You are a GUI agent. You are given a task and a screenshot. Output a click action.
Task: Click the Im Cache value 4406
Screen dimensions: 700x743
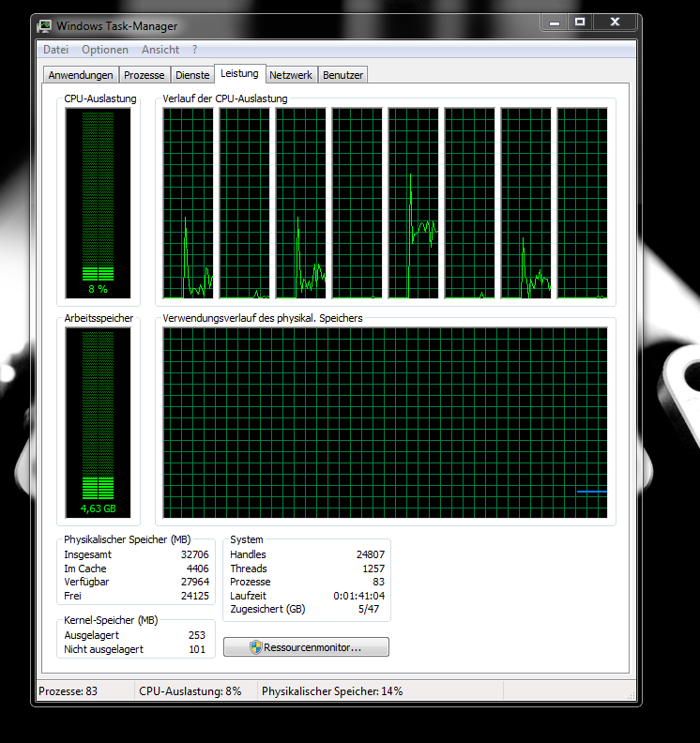[198, 569]
